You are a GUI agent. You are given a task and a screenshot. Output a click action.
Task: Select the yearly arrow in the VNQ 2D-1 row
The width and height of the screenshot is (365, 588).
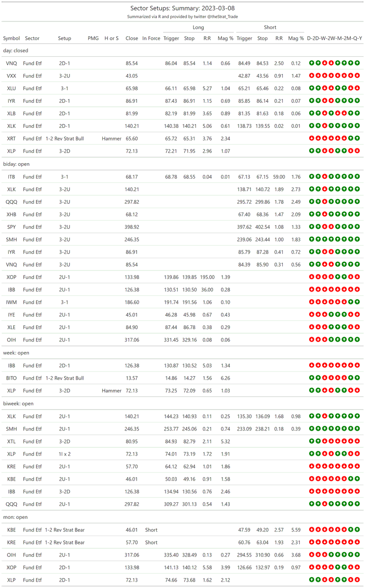click(357, 63)
